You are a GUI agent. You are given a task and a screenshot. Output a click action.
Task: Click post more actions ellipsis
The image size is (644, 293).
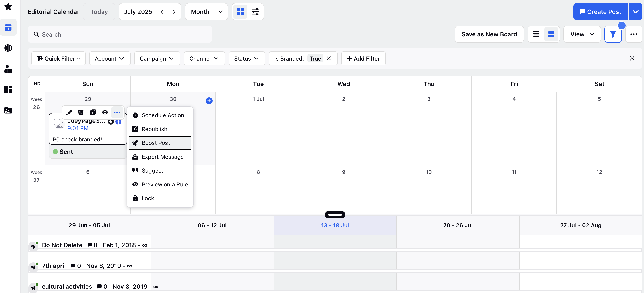117,112
